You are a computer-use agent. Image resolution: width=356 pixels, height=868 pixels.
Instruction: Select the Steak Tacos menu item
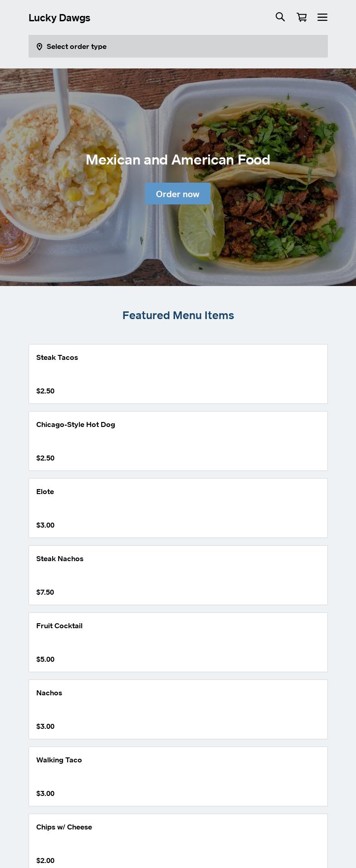click(x=178, y=373)
